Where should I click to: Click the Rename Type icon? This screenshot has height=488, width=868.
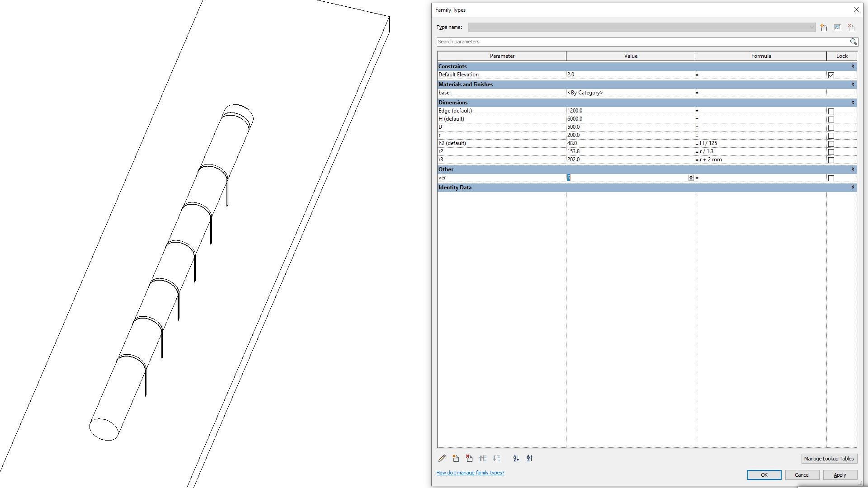(x=837, y=28)
